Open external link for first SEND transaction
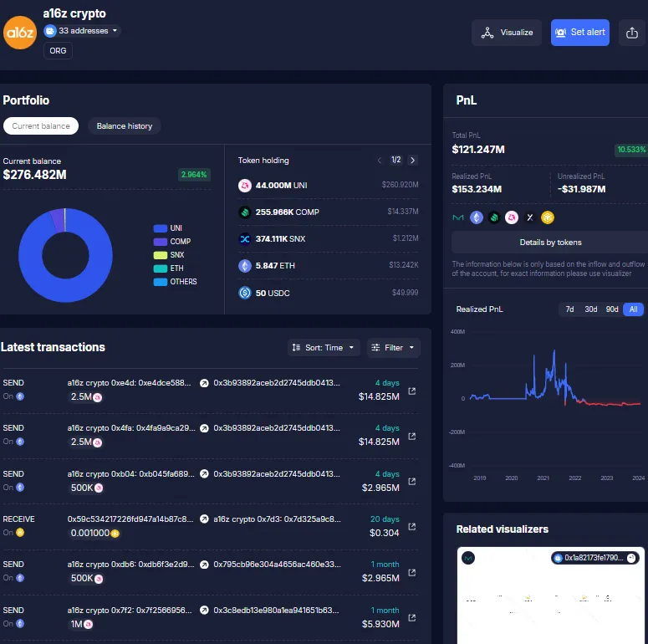This screenshot has height=644, width=648. pyautogui.click(x=411, y=391)
